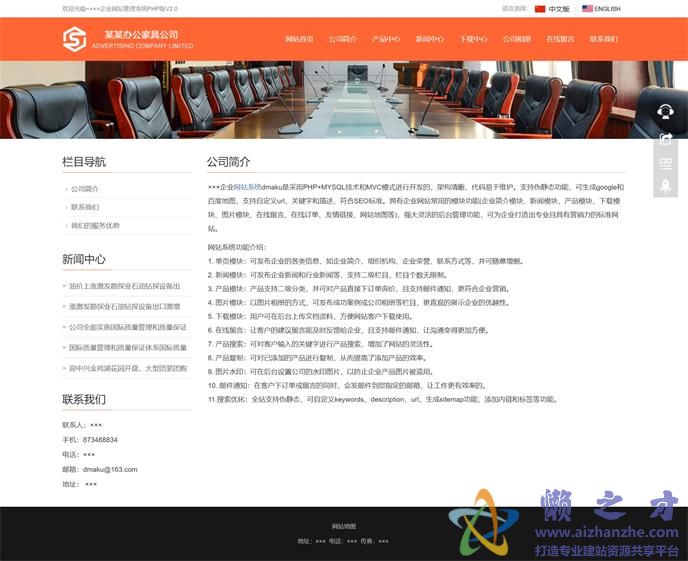Click the 新闻中心 sidebar heading
688x561 pixels.
[84, 259]
